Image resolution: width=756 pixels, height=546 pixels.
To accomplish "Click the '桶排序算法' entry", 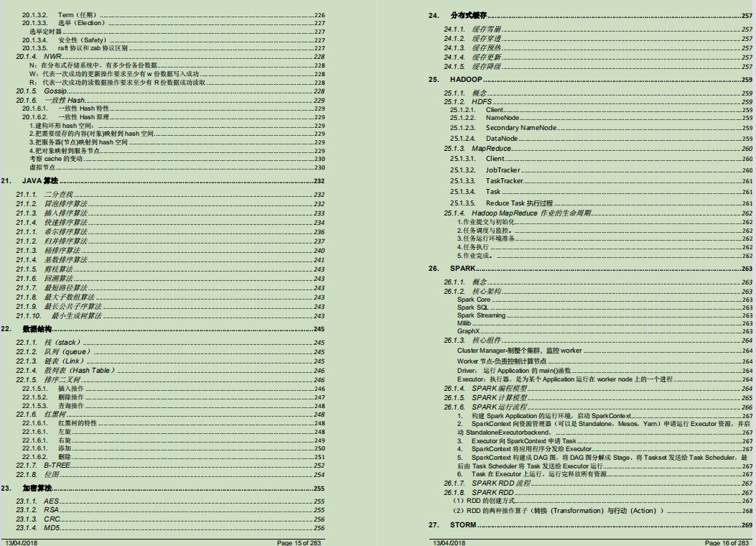I will [170, 250].
